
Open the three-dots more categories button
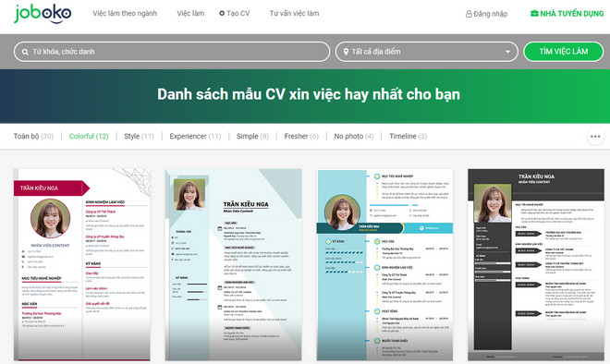(x=595, y=137)
